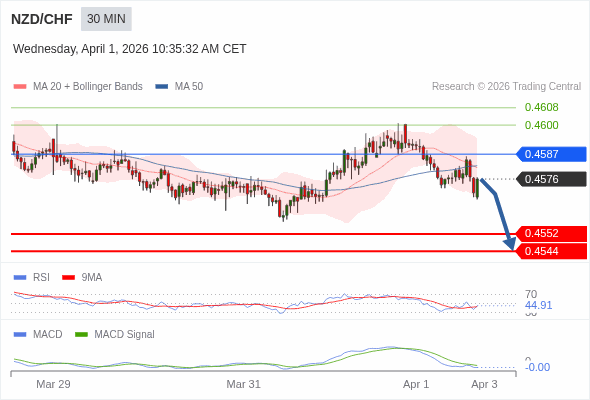Click the MACD legend label
The image size is (590, 400).
[48, 335]
